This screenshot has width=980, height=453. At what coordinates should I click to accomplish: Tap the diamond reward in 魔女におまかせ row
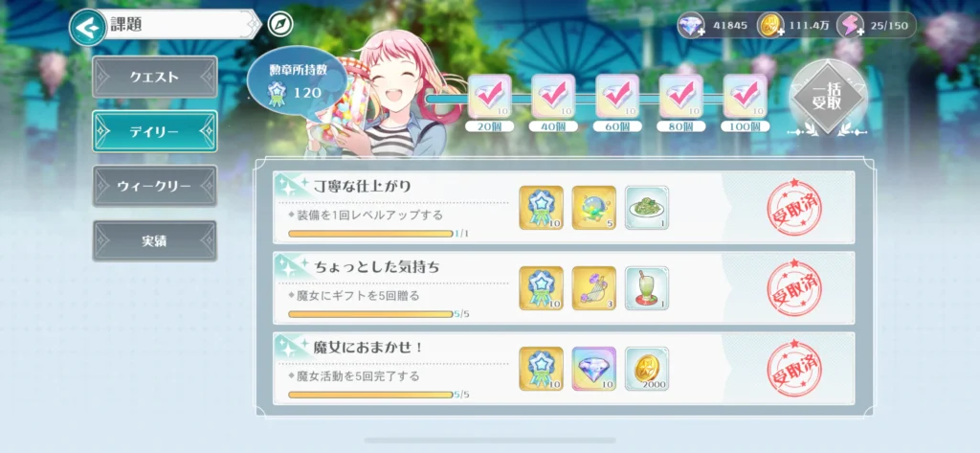[593, 369]
